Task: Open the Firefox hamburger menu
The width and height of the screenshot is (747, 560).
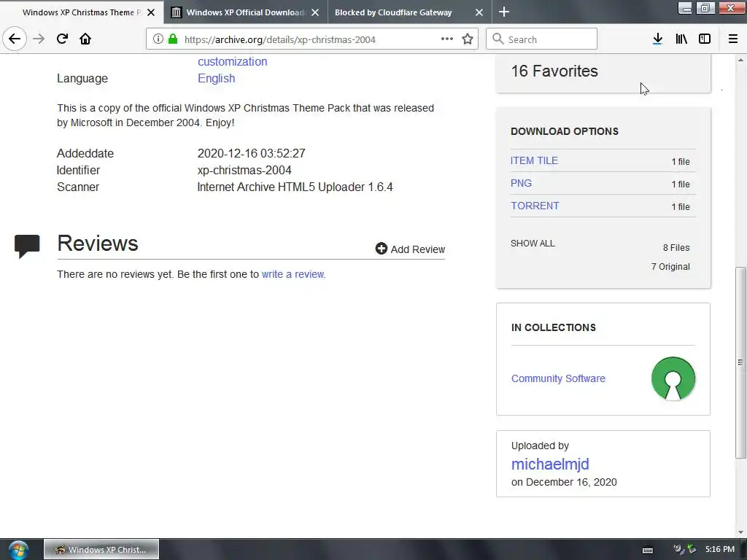Action: pyautogui.click(x=732, y=39)
